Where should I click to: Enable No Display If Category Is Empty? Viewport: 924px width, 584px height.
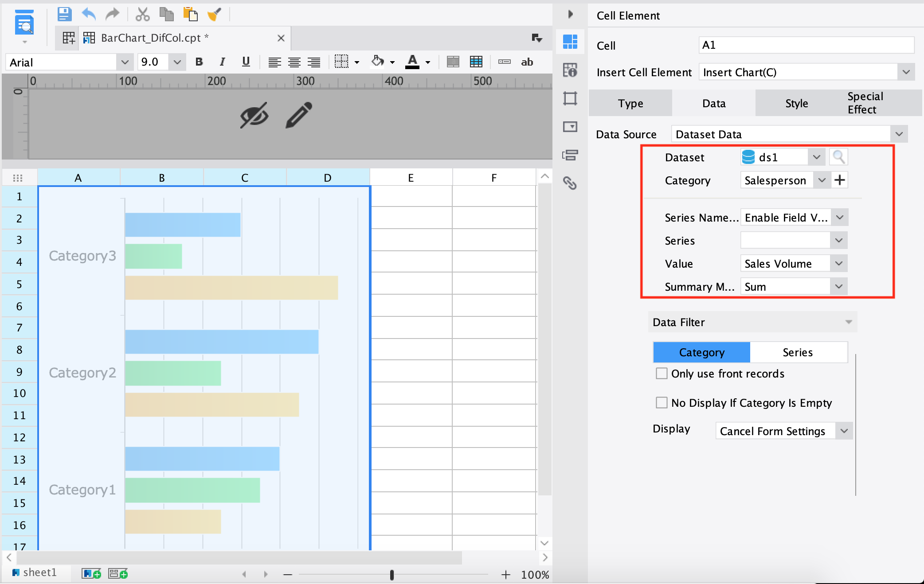[x=662, y=402]
